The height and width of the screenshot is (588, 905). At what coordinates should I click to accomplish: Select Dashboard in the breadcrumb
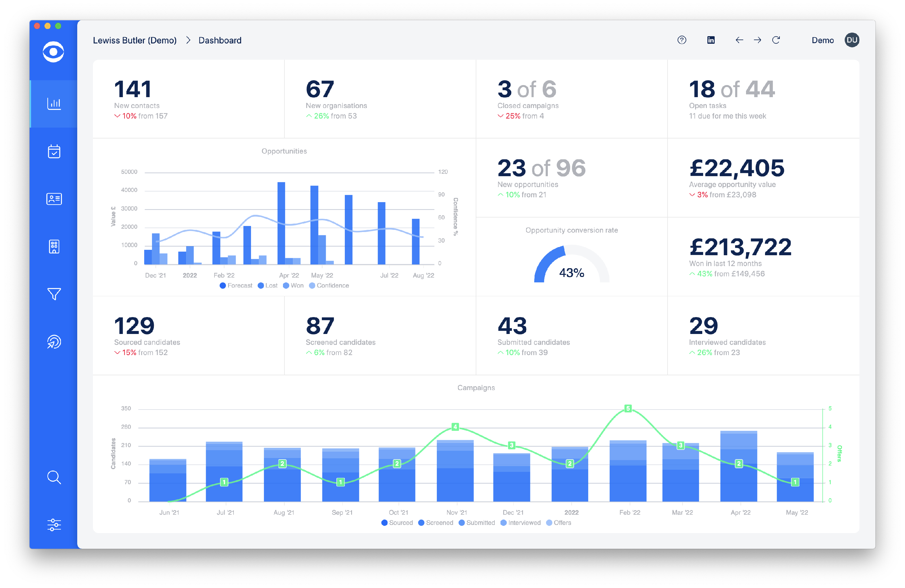point(220,40)
